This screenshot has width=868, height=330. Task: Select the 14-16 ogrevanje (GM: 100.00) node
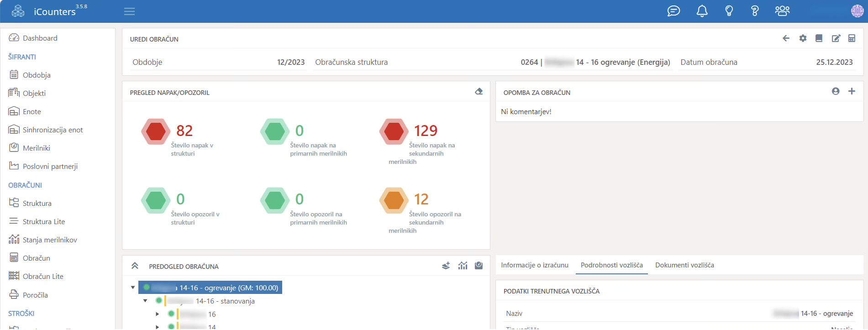210,288
